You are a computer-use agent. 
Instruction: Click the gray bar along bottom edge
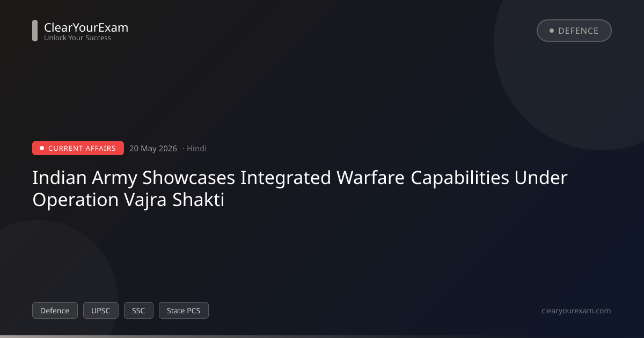[322, 336]
